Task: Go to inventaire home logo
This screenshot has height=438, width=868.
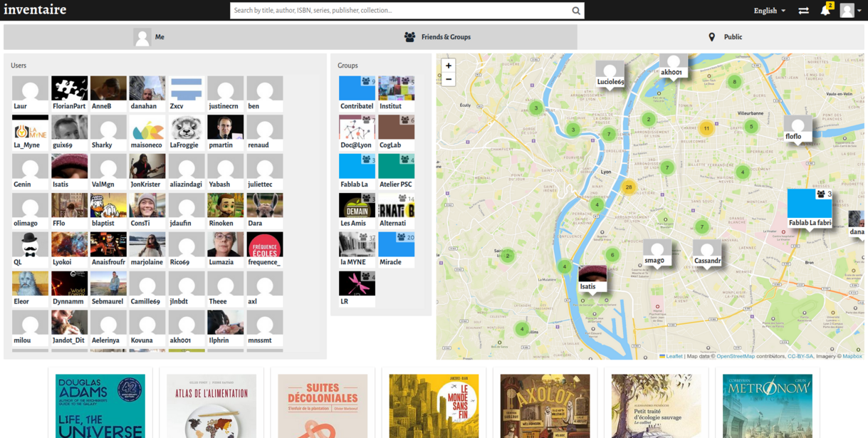Action: click(x=36, y=10)
